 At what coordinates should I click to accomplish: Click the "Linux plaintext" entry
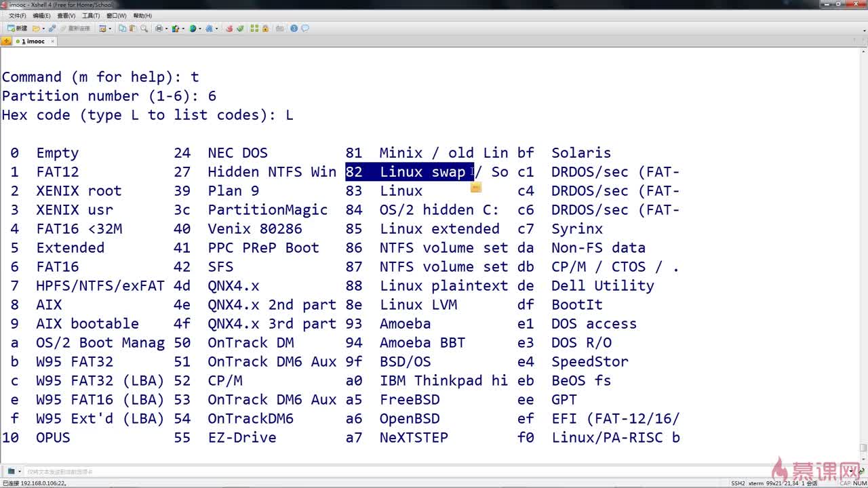coord(443,286)
